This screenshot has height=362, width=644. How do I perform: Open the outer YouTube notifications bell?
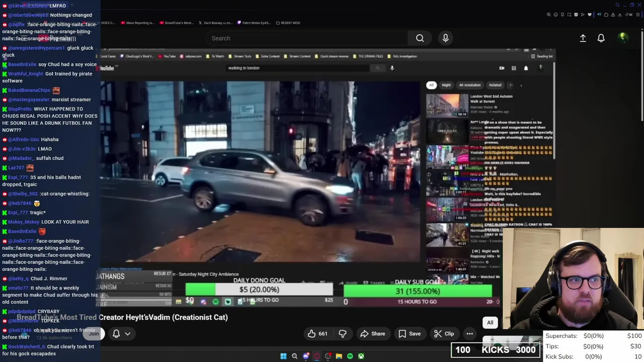click(x=601, y=38)
